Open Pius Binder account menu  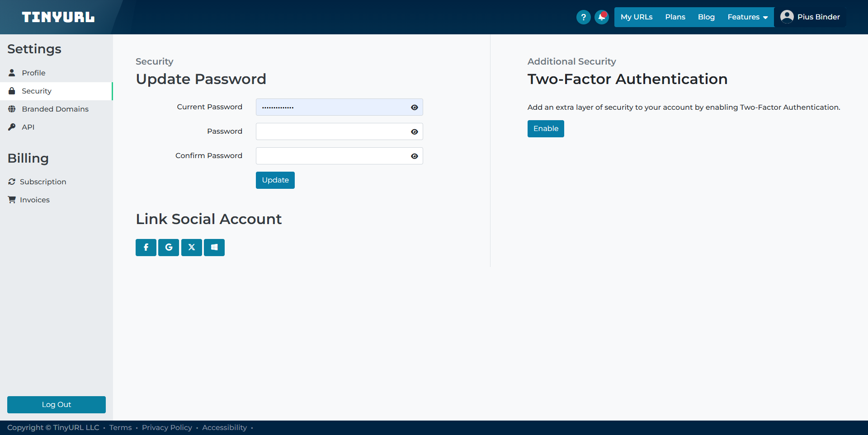pyautogui.click(x=818, y=17)
